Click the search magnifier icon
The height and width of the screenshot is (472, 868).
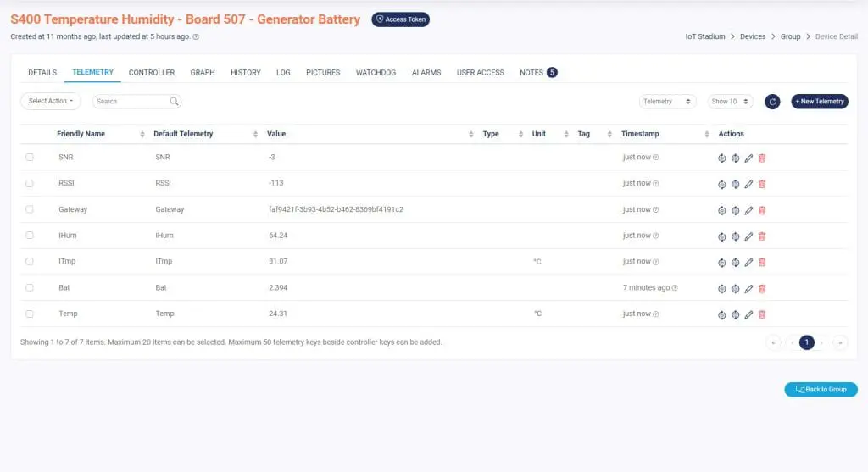(174, 102)
